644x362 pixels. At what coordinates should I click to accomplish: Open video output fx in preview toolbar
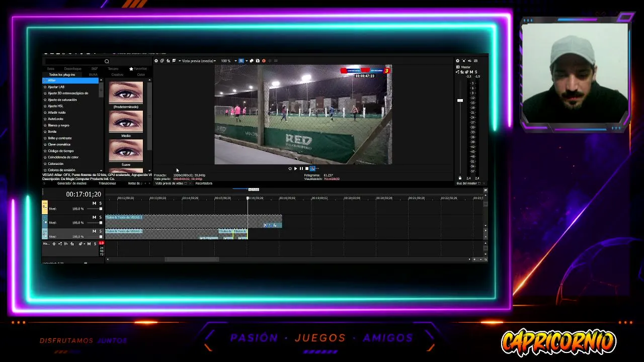(168, 61)
